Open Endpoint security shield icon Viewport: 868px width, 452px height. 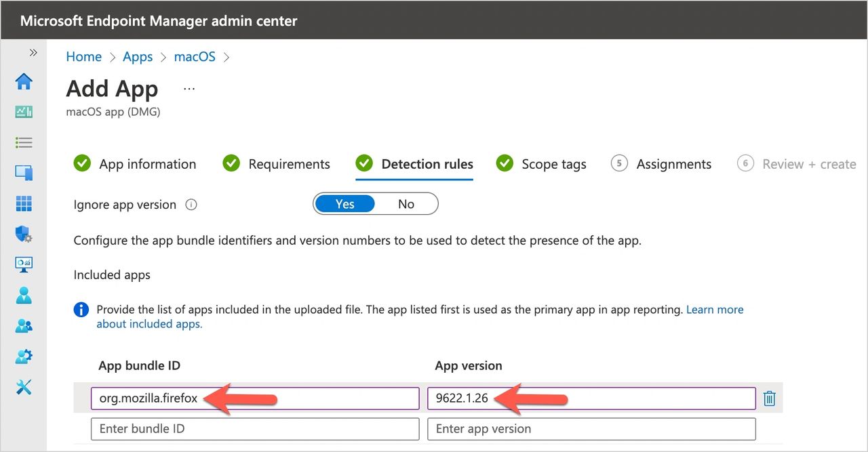tap(24, 234)
